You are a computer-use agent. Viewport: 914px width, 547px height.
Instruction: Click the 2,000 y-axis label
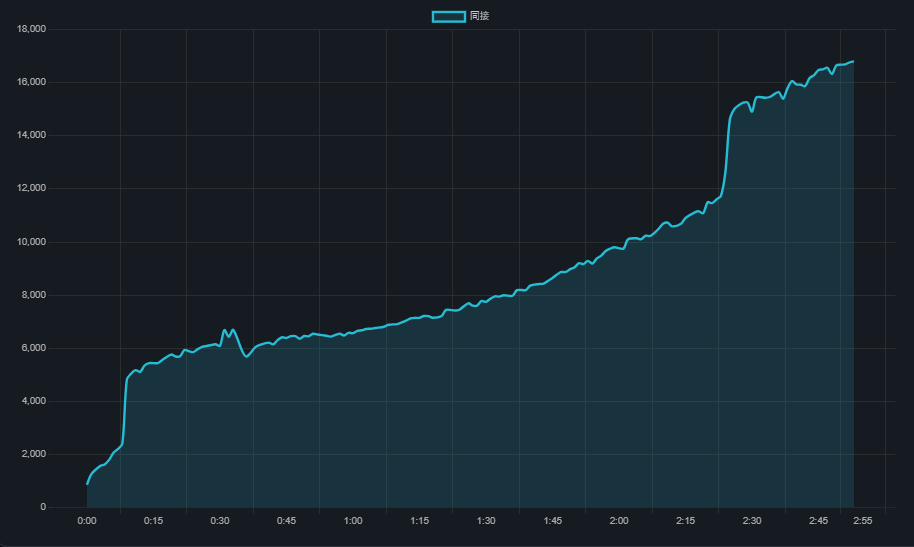pos(34,454)
